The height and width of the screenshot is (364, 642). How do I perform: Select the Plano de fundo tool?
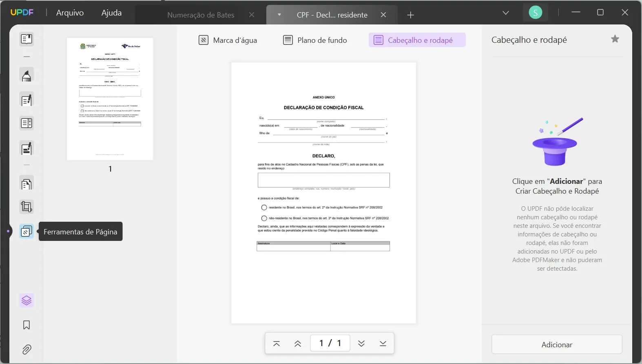[x=315, y=40]
